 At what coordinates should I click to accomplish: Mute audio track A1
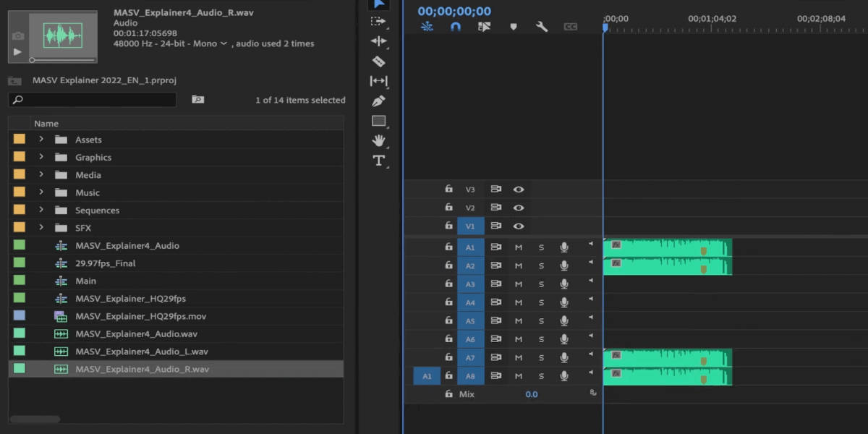pyautogui.click(x=518, y=247)
